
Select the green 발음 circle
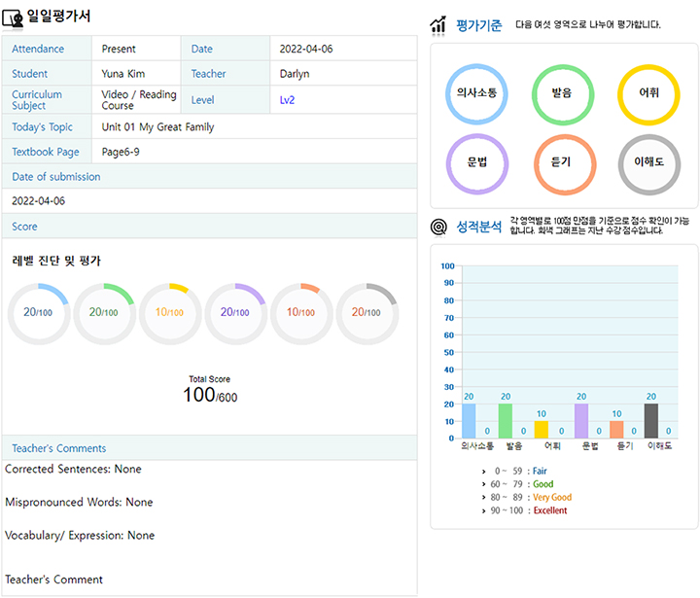pos(563,94)
